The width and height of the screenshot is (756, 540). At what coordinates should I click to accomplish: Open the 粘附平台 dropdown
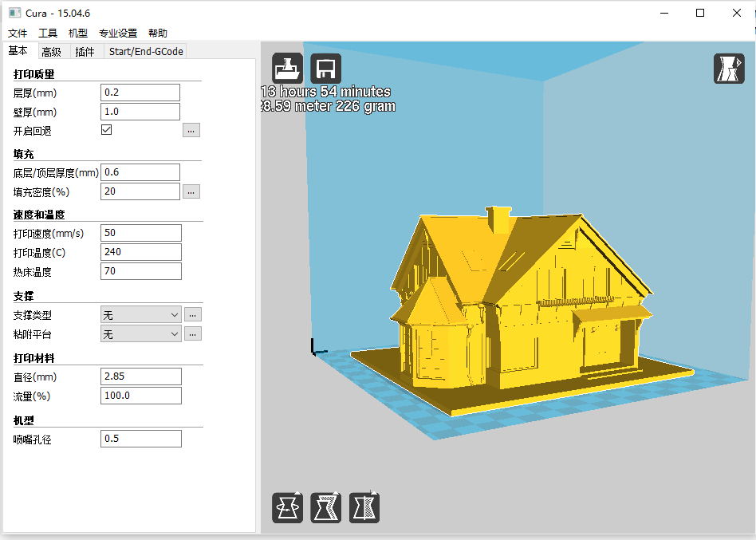[x=141, y=334]
